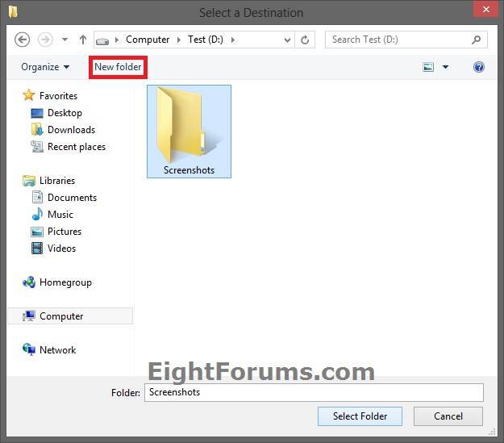The image size is (504, 443).
Task: Select Homegroup in the navigation pane
Action: click(x=65, y=282)
